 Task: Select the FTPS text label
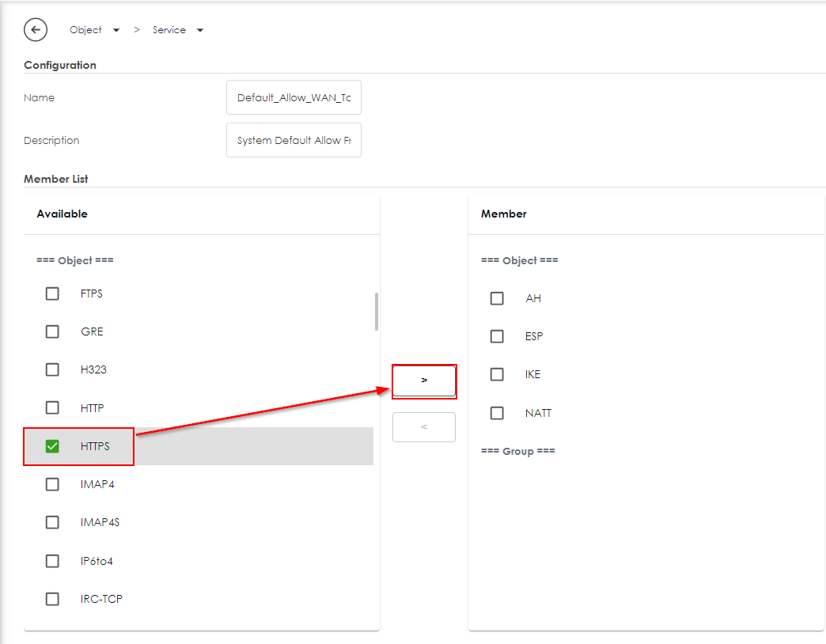[92, 294]
